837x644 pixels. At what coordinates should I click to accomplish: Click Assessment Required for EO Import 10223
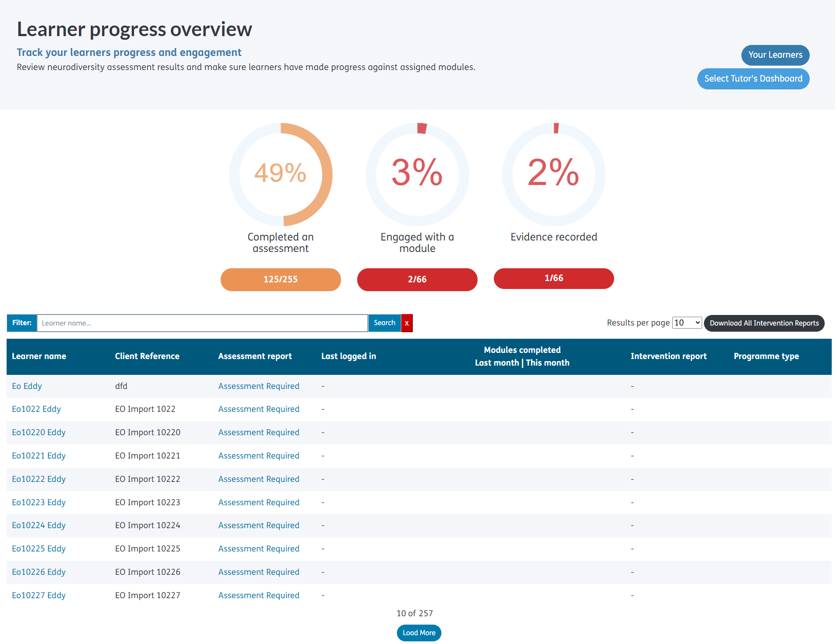click(259, 503)
